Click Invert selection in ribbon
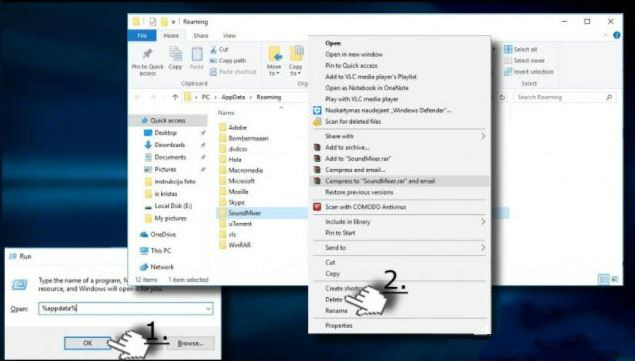The height and width of the screenshot is (361, 635). 528,72
